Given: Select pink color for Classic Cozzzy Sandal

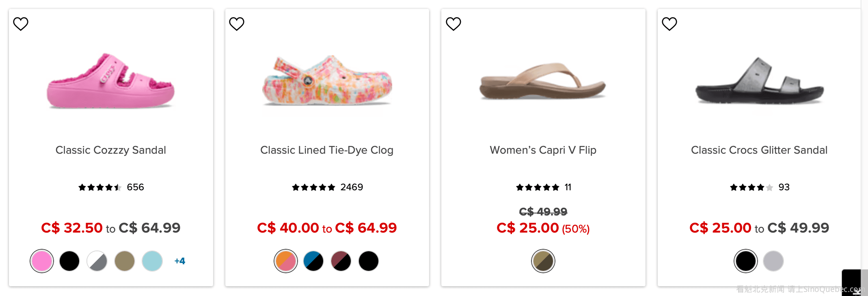Looking at the screenshot, I should click(42, 261).
